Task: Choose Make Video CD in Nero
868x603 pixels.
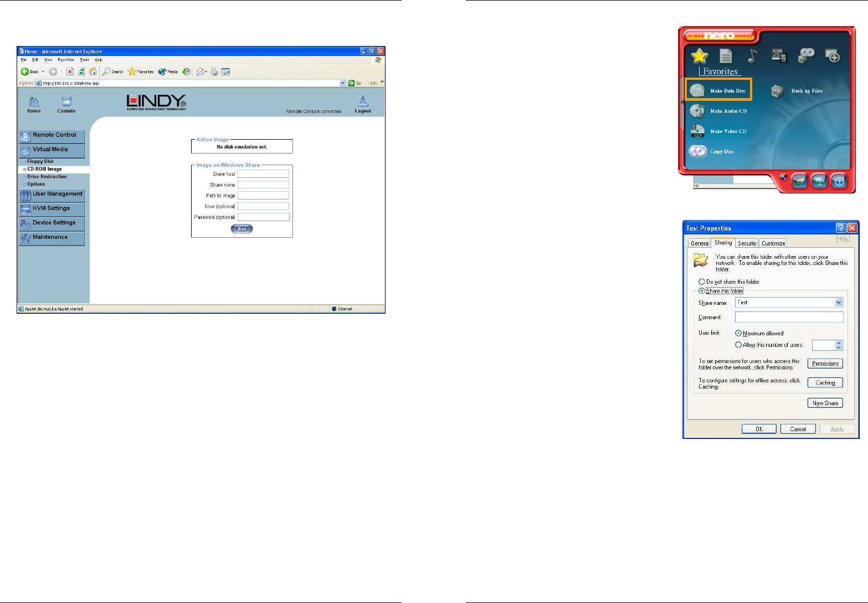Action: point(718,131)
